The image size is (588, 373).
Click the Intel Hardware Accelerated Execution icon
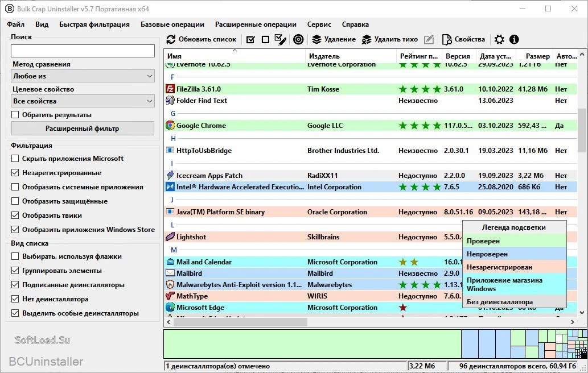(x=170, y=187)
